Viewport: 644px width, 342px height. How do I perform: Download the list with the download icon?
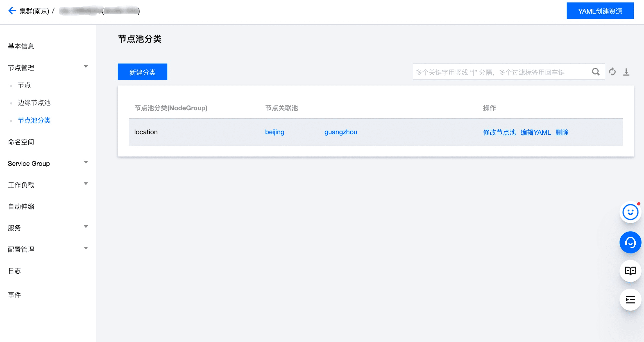pos(626,72)
